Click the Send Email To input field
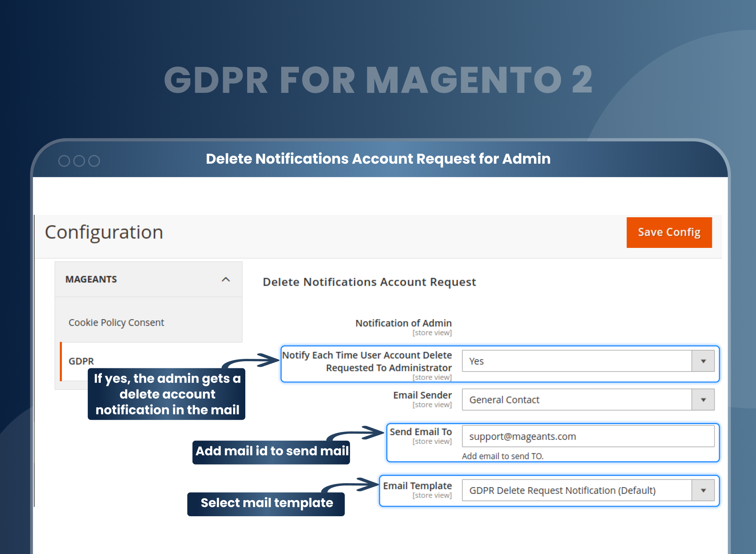 [x=588, y=436]
